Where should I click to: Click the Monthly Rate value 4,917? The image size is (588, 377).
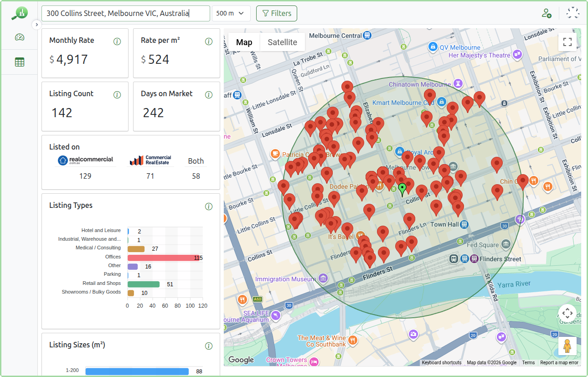[x=72, y=60]
